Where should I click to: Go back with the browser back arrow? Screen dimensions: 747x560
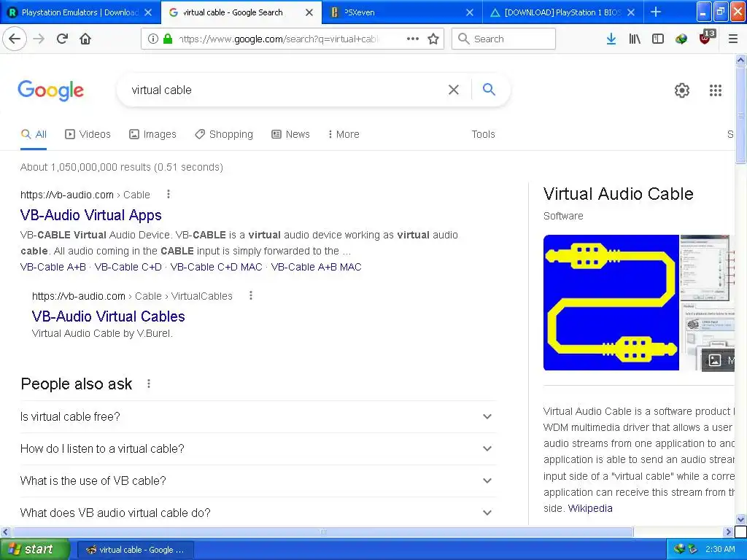click(x=15, y=39)
